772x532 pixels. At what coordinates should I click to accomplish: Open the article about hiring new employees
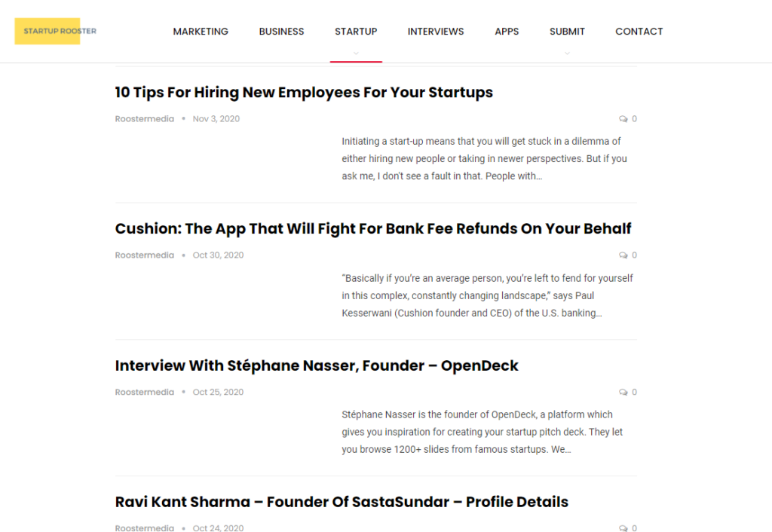[304, 92]
